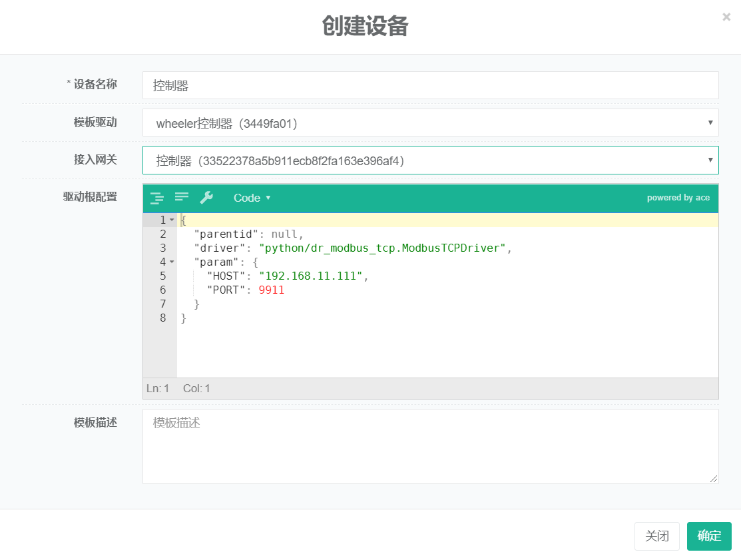The height and width of the screenshot is (560, 741).
Task: Click the "param" key text
Action: click(x=216, y=262)
